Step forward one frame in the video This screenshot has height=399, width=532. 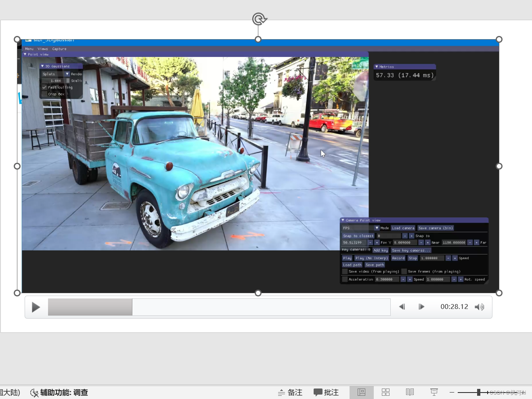pyautogui.click(x=421, y=307)
